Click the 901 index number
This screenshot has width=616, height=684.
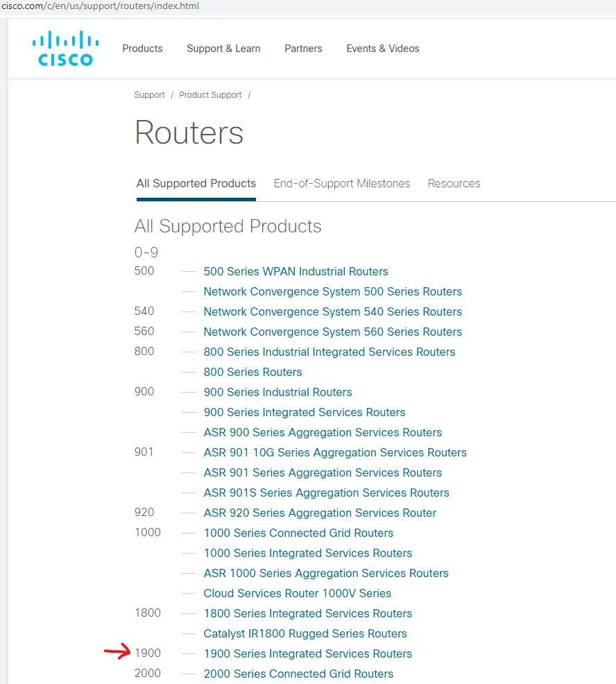tap(144, 452)
